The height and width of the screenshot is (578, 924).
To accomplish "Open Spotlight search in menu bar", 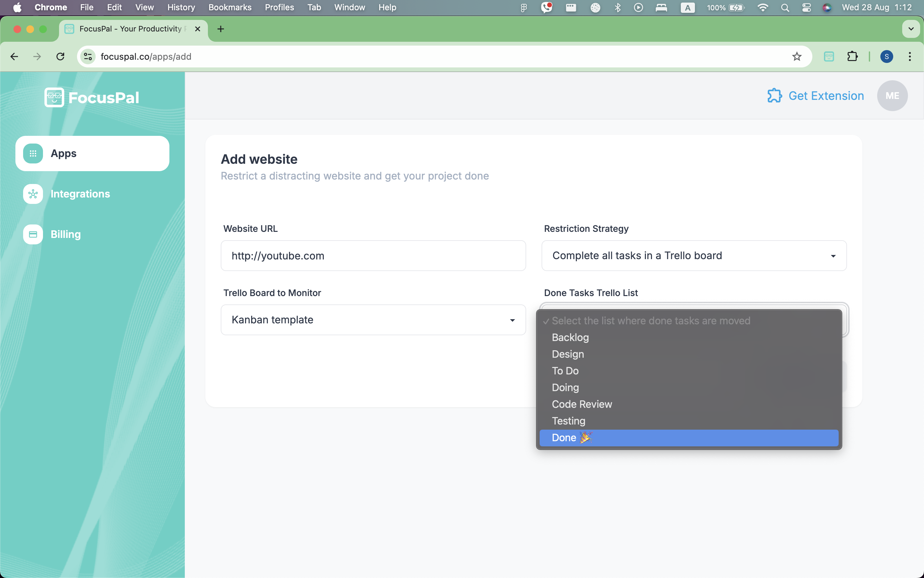I will (x=785, y=7).
